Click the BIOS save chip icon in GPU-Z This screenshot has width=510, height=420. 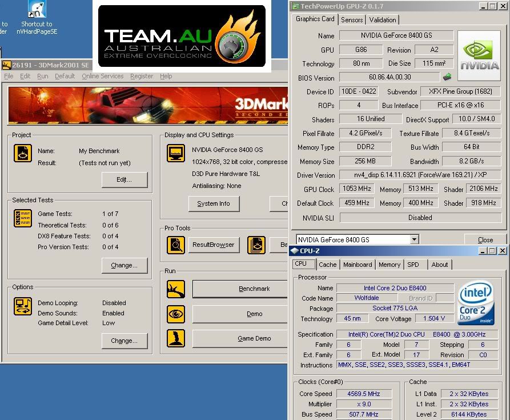pyautogui.click(x=448, y=77)
